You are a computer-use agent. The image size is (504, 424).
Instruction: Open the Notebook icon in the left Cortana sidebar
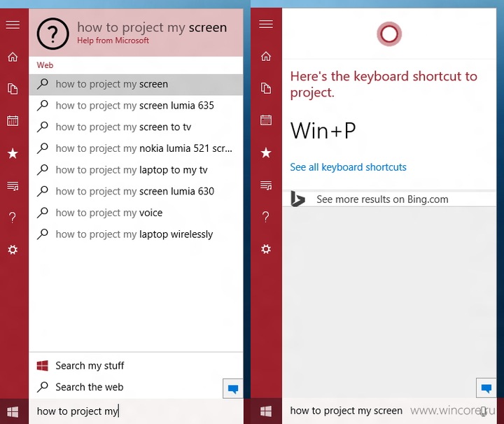click(x=13, y=89)
